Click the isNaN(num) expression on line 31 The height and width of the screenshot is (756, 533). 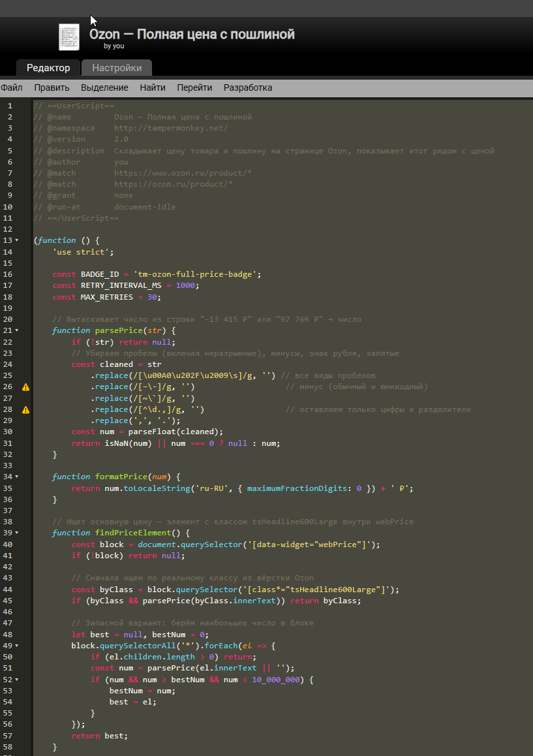128,443
